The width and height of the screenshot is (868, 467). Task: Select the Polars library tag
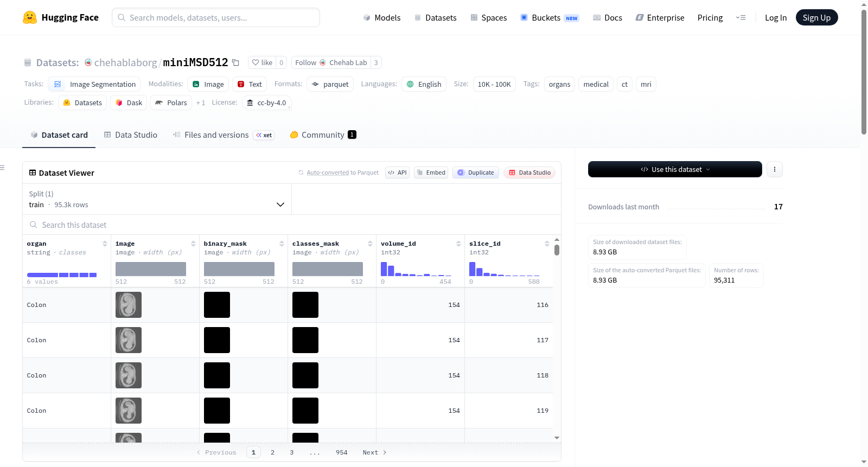171,103
